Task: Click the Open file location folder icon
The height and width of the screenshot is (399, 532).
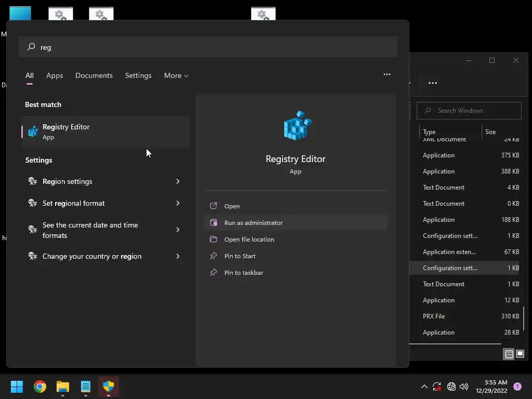Action: point(214,239)
